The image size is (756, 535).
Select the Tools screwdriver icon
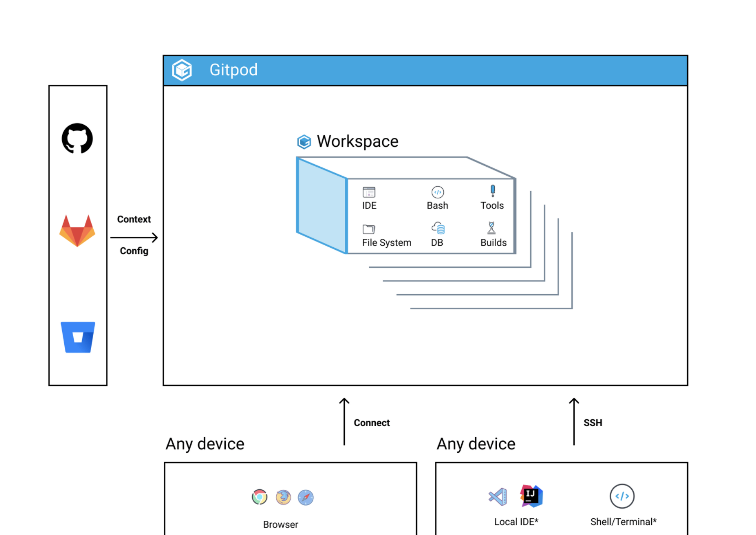coord(493,191)
